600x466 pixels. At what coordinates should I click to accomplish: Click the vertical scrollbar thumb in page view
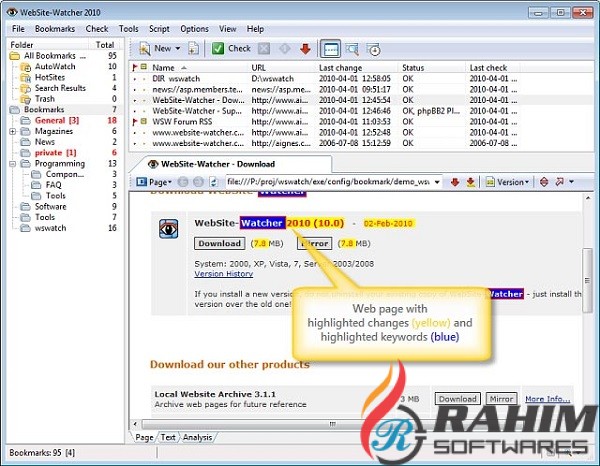[x=587, y=280]
